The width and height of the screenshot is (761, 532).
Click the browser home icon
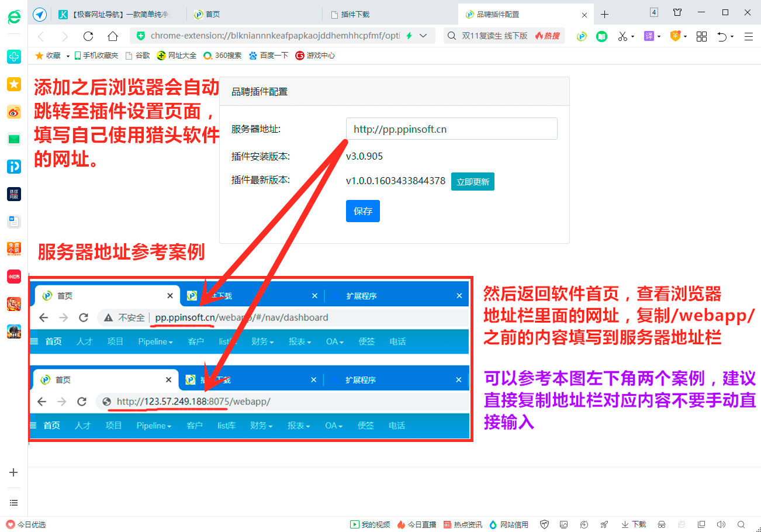pyautogui.click(x=113, y=36)
